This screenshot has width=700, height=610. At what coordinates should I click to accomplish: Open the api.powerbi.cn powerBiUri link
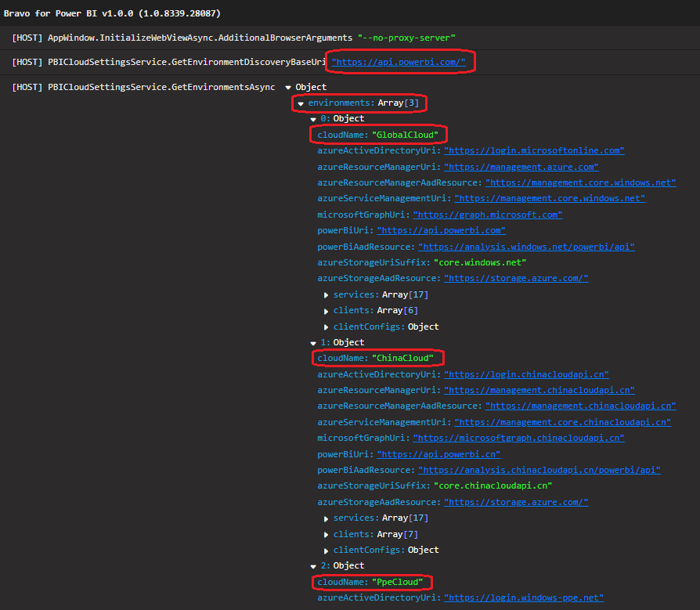pyautogui.click(x=438, y=454)
